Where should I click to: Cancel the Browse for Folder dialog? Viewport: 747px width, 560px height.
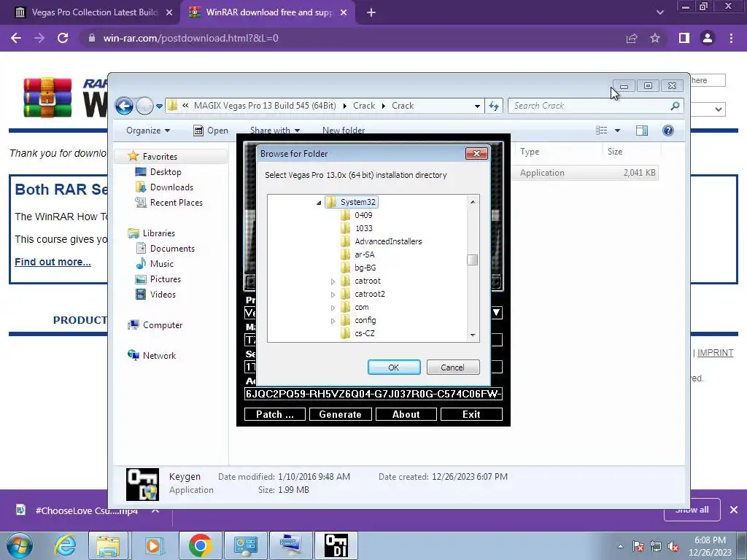tap(452, 367)
